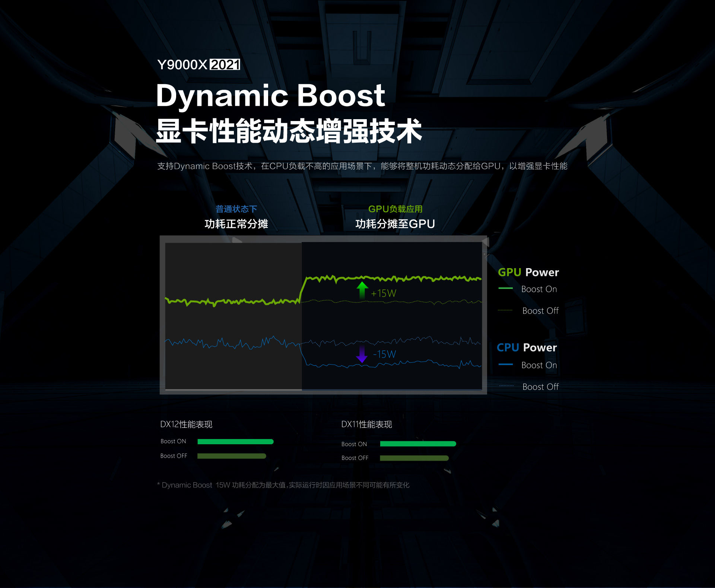Click Boost On under GPU Power
The height and width of the screenshot is (588, 715).
(x=539, y=289)
